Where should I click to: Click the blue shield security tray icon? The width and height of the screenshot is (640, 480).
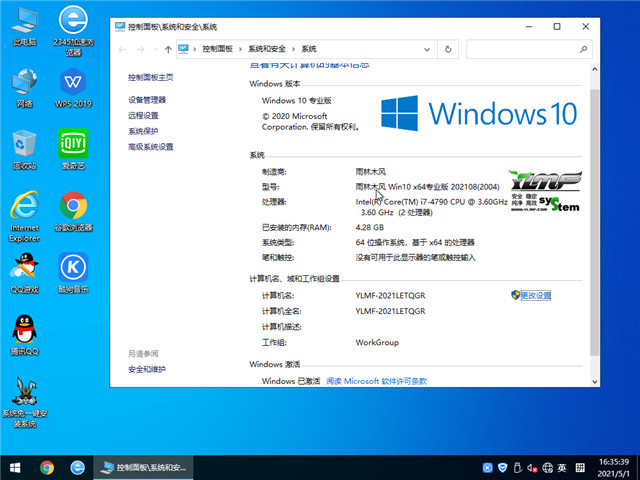(x=503, y=467)
